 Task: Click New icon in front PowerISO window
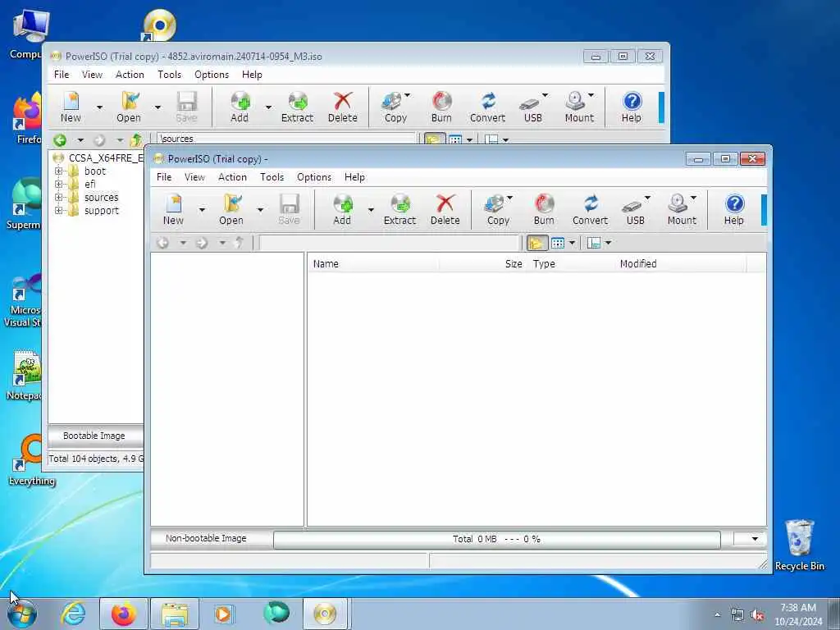(173, 209)
